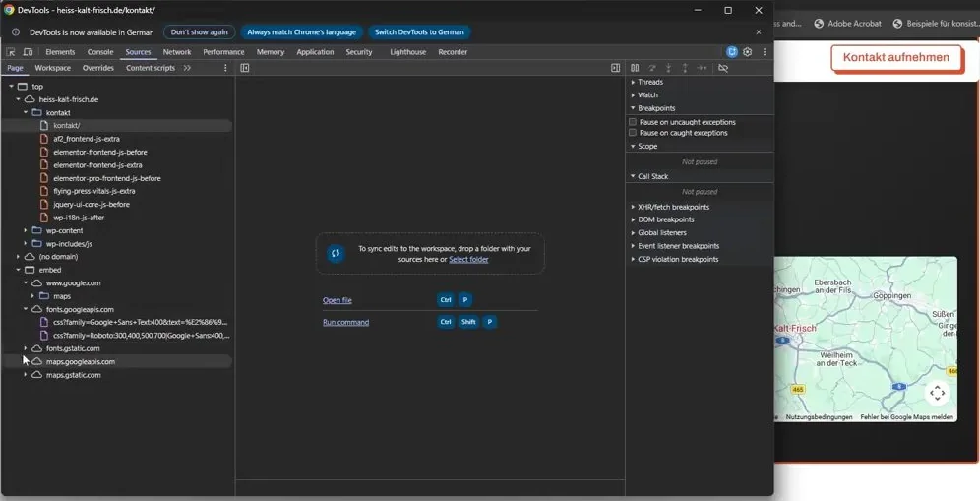
Task: Expand the maps folder under www.google.com
Action: click(32, 296)
